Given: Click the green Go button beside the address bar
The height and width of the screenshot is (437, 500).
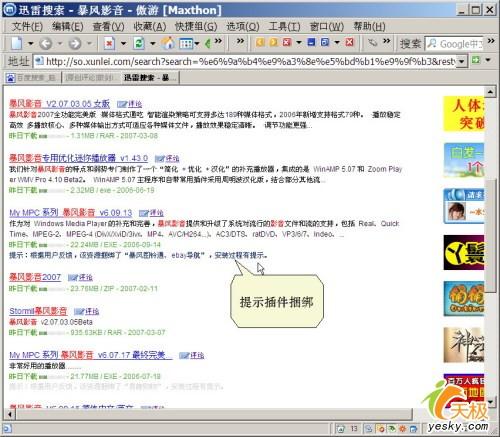Looking at the screenshot, I should click(476, 60).
